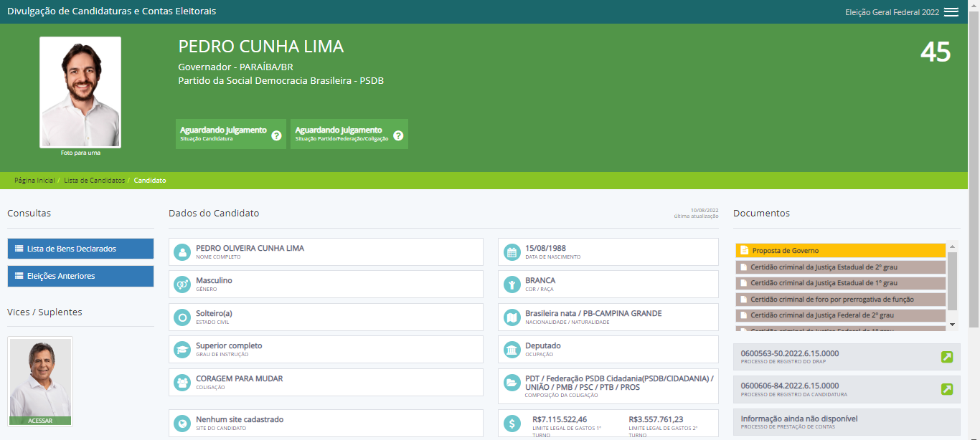Click the CORAGEM PARA MUDAR coalition name

click(x=240, y=378)
